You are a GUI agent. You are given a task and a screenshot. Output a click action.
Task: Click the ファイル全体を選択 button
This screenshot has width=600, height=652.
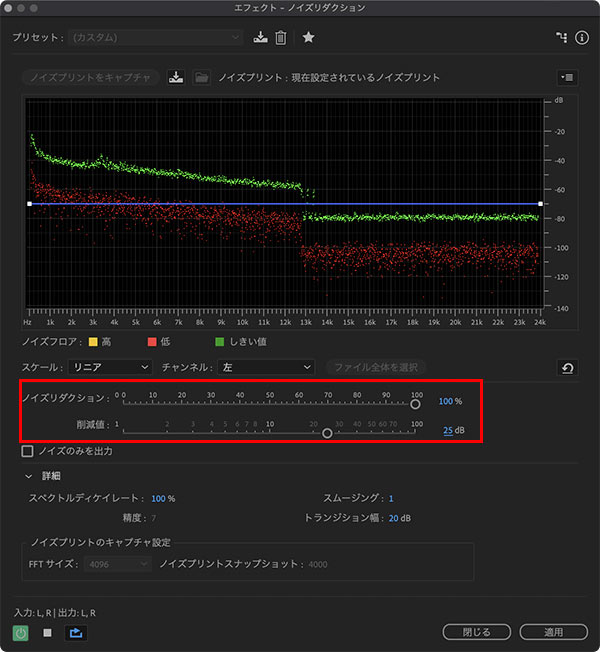375,367
